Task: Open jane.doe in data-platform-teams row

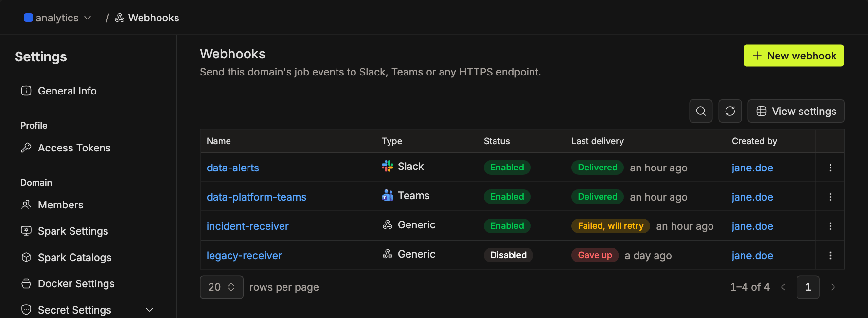Action: click(x=752, y=197)
